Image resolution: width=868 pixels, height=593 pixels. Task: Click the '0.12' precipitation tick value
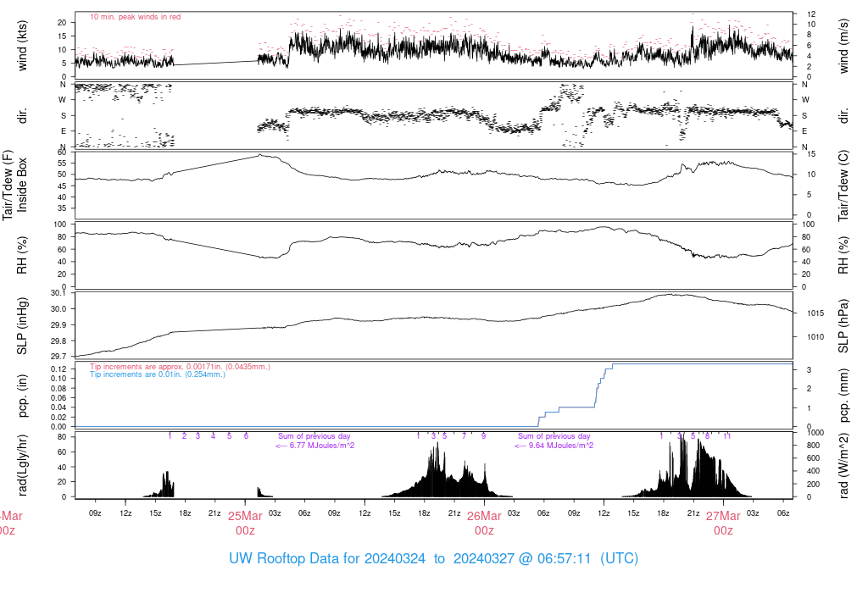[58, 369]
